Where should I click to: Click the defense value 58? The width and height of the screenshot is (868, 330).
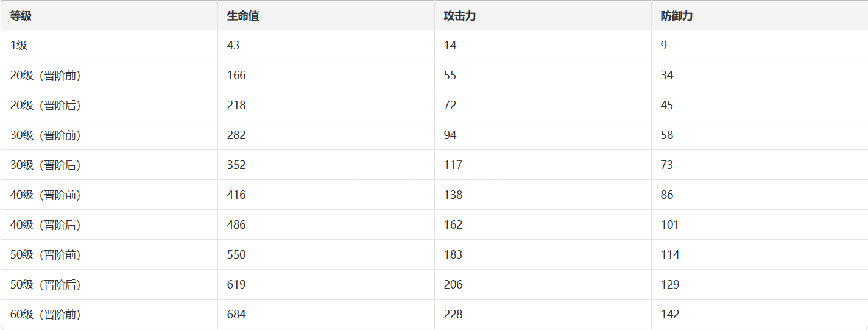tap(667, 135)
